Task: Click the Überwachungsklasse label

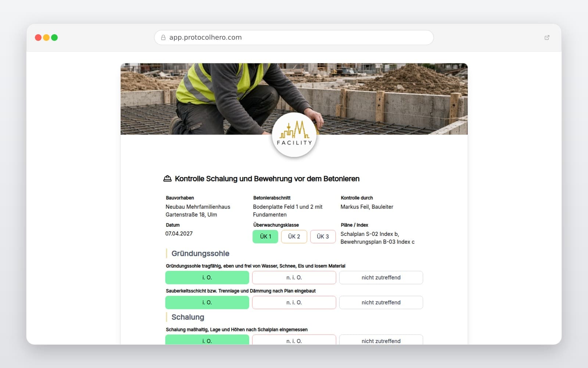Action: click(276, 225)
